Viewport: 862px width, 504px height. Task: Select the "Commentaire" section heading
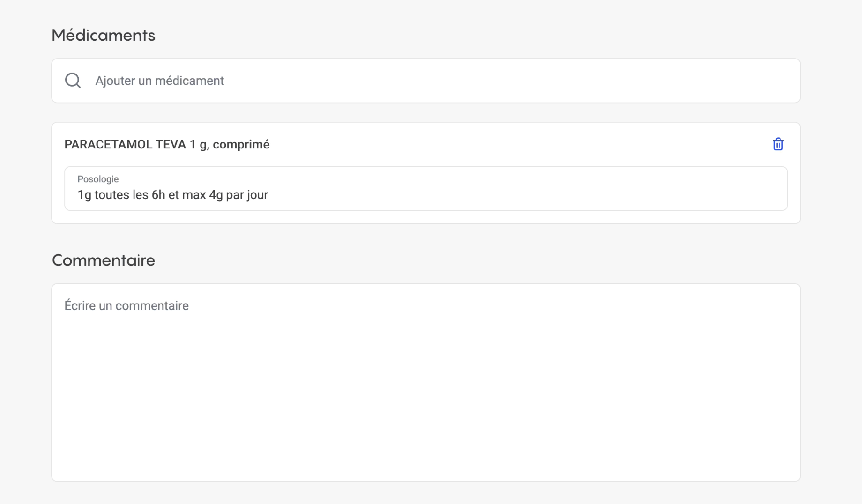point(103,260)
